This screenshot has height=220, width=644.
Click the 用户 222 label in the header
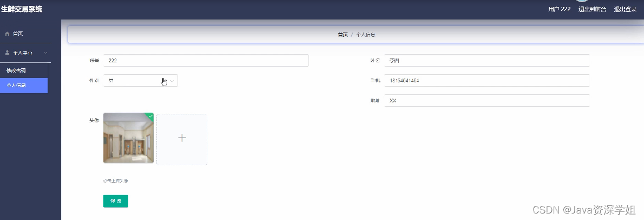point(559,9)
